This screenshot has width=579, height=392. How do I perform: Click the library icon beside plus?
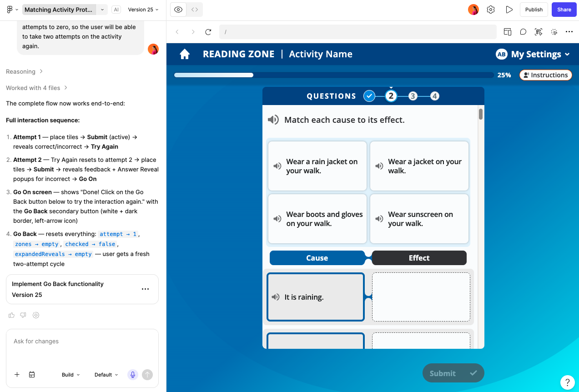click(x=32, y=375)
